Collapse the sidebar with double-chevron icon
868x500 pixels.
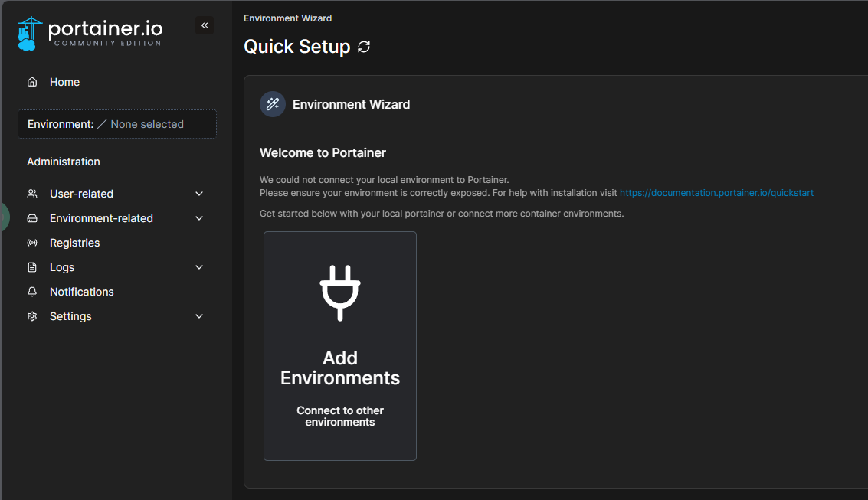point(205,25)
